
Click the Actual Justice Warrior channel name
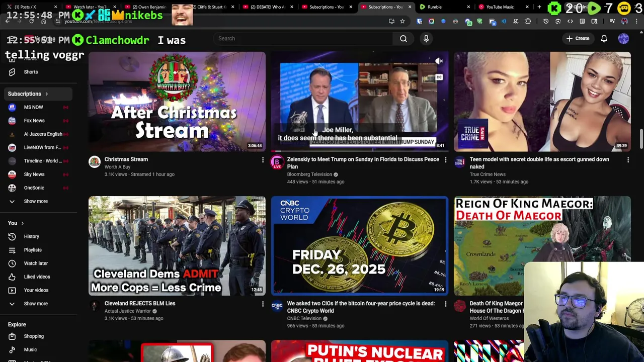128,311
